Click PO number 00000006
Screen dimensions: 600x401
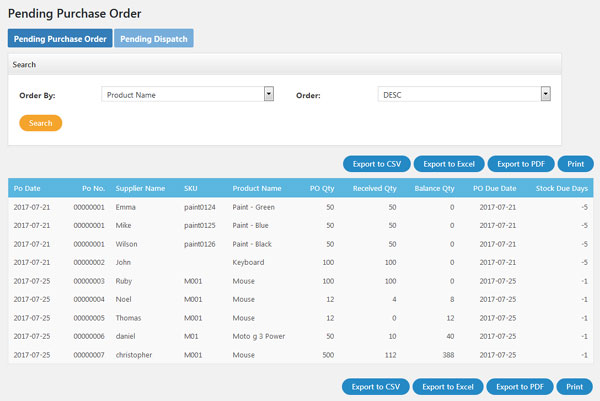tap(89, 336)
